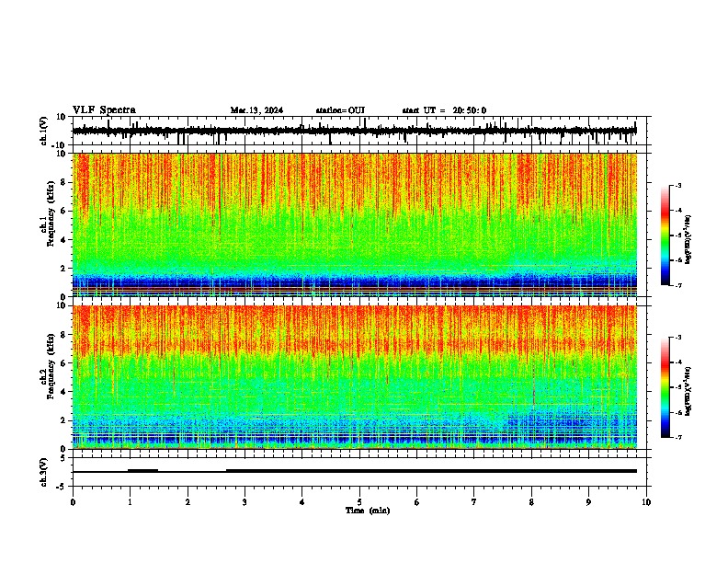Image resolution: width=728 pixels, height=563 pixels.
Task: Click the "-7" label on ch.2 color bar
Action: [677, 437]
